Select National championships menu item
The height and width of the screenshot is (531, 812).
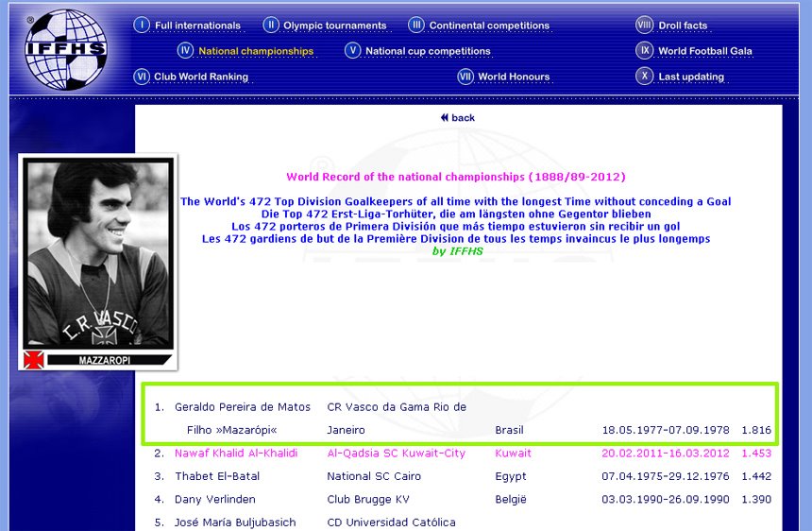[256, 51]
